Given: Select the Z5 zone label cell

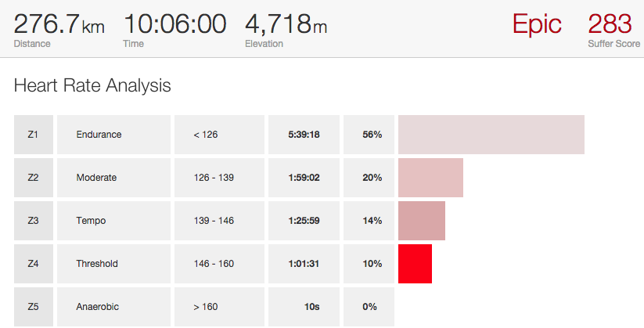Looking at the screenshot, I should 33,307.
